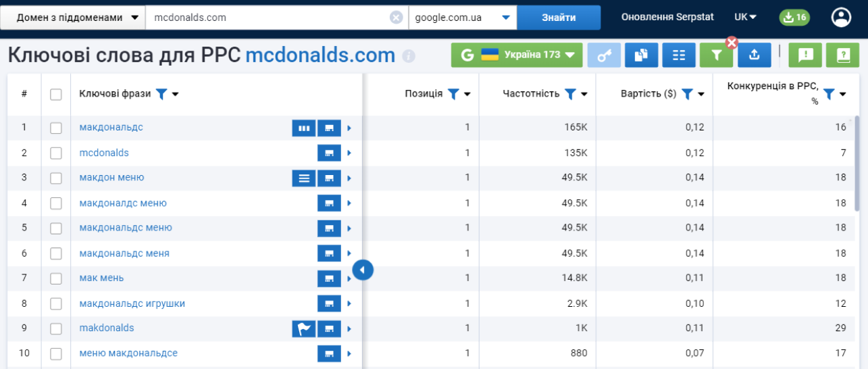
Task: Click the SERP icon in makdonalds row
Action: [x=329, y=329]
